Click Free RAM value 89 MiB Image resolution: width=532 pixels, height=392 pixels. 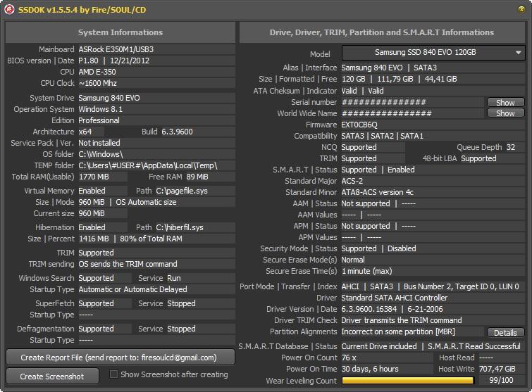(x=197, y=177)
